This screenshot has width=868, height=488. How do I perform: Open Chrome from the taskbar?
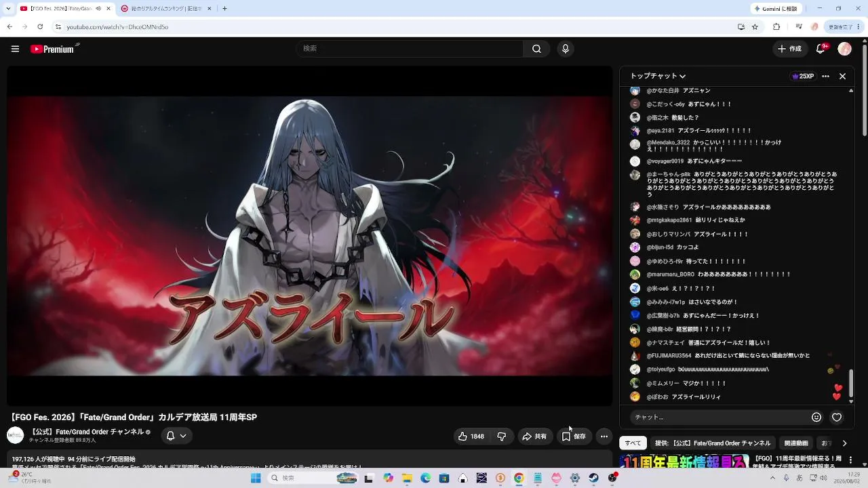519,478
